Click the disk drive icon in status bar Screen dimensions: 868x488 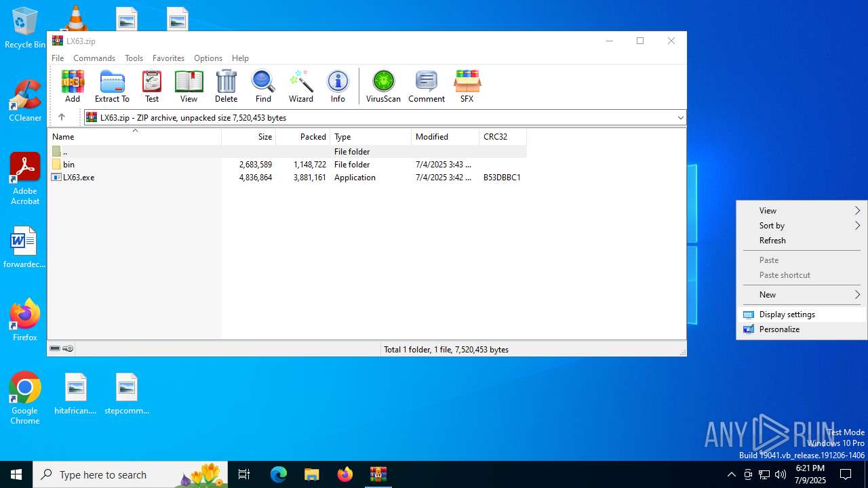(x=55, y=349)
